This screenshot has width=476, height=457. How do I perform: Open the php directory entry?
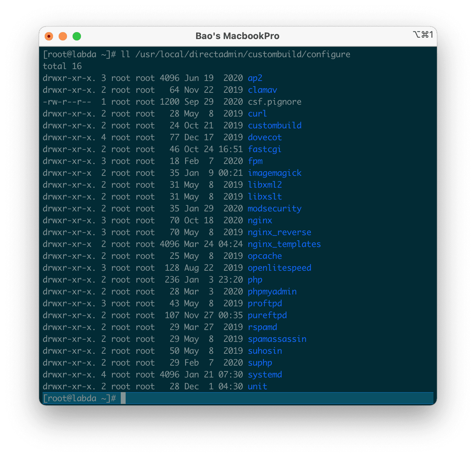coord(255,279)
